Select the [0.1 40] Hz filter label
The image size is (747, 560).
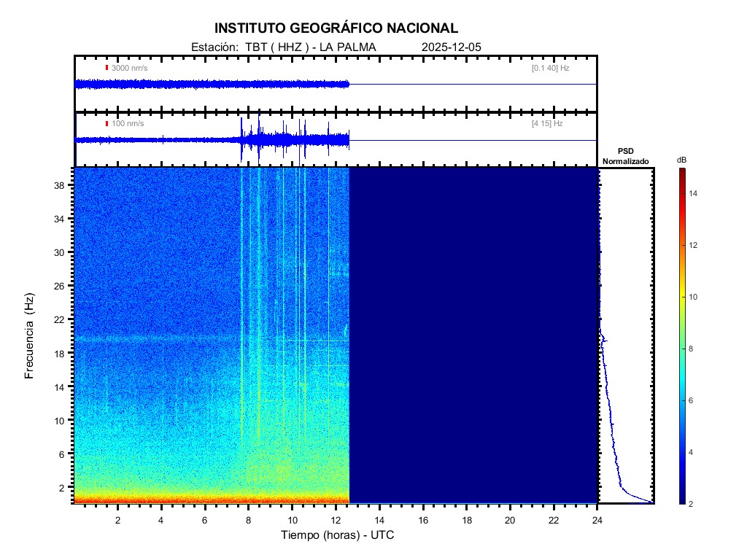click(x=550, y=68)
